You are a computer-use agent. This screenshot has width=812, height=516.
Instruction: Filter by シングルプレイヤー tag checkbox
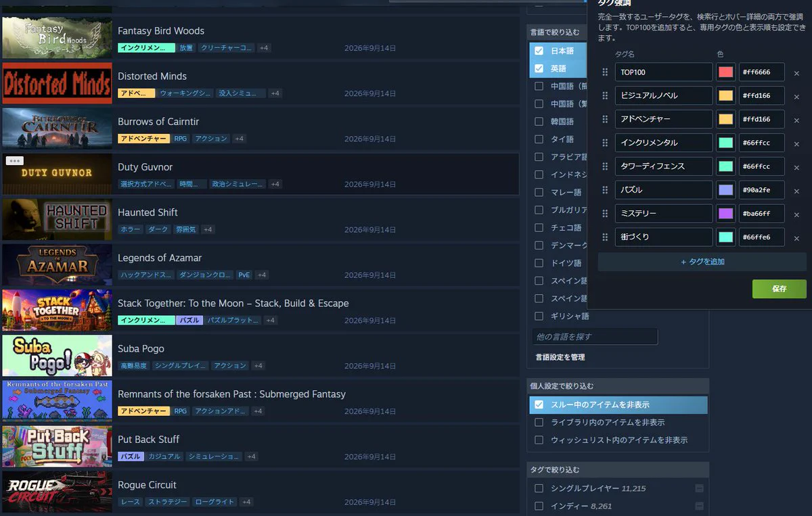click(539, 488)
